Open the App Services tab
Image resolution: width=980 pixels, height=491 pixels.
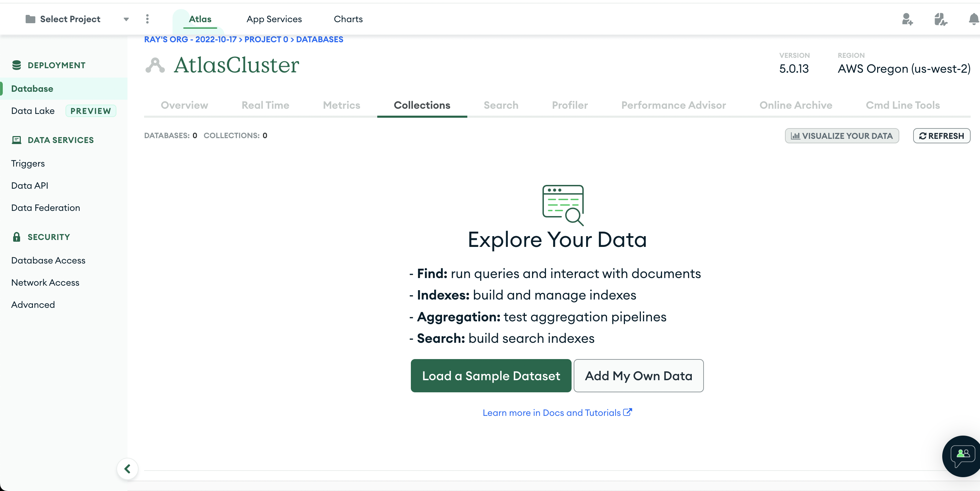point(274,19)
